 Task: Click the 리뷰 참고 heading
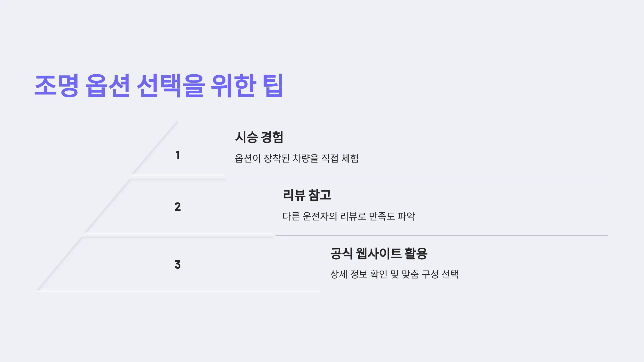click(307, 195)
